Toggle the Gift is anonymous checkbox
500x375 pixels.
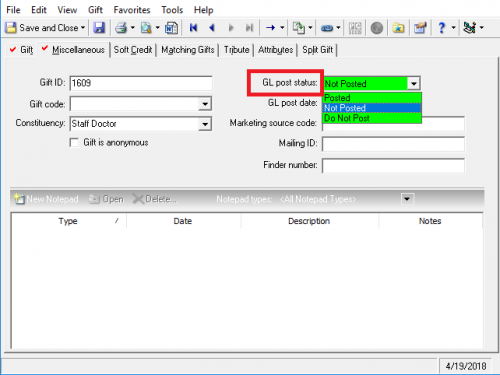(74, 143)
